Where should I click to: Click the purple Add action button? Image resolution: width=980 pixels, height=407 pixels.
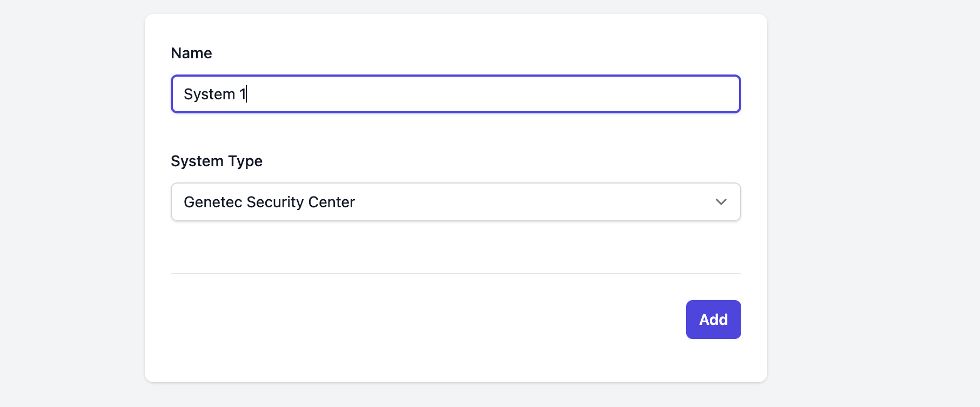[x=713, y=319]
